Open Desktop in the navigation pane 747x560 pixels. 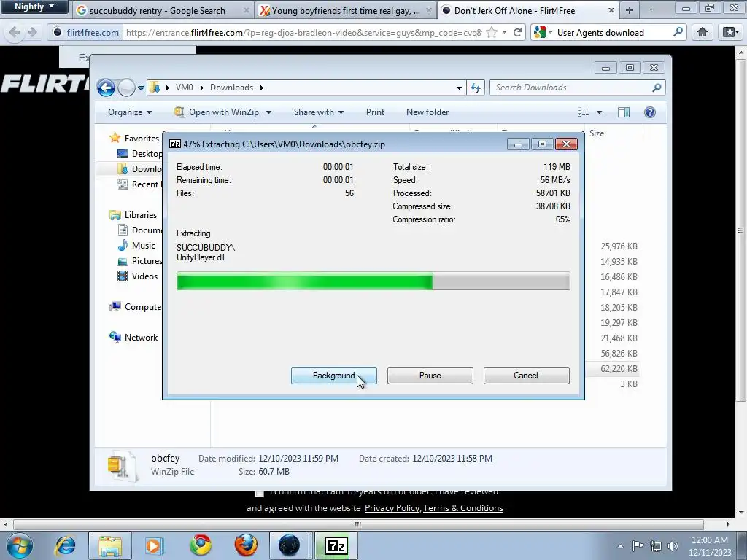coord(140,153)
